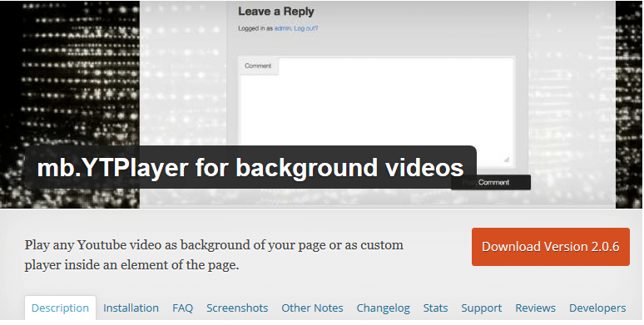Click the Leave a Reply heading
Viewport: 644px width, 325px height.
276,12
